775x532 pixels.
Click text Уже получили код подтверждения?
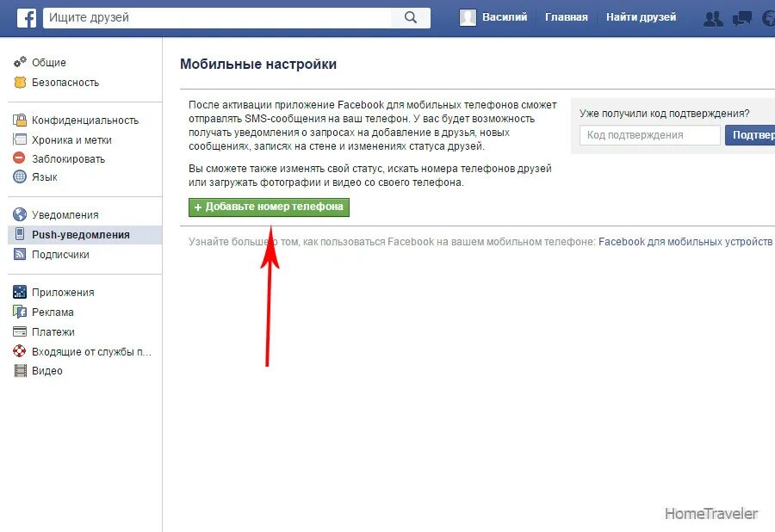coord(664,113)
